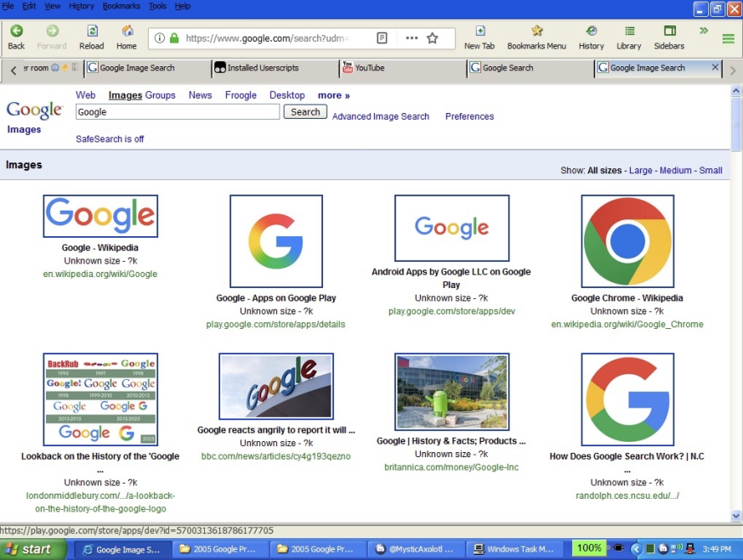Open play.google.com/store/apps/details link
This screenshot has height=560, width=743.
[275, 325]
